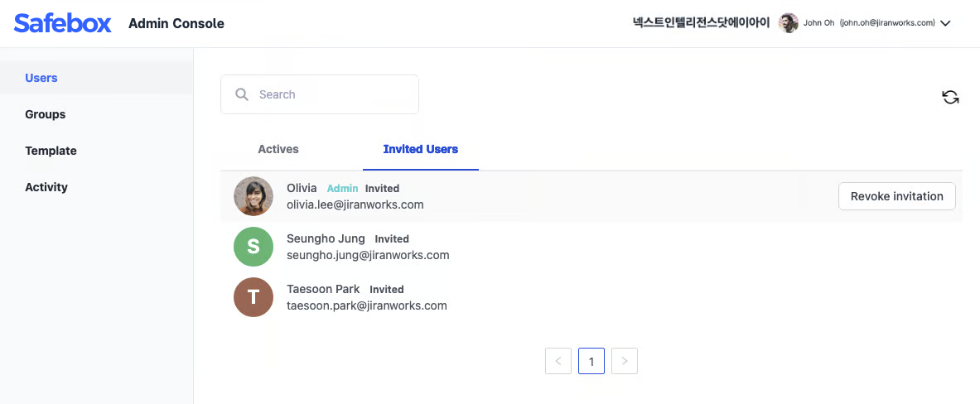The width and height of the screenshot is (980, 404).
Task: Revoke invitation for Olivia
Action: tap(897, 196)
